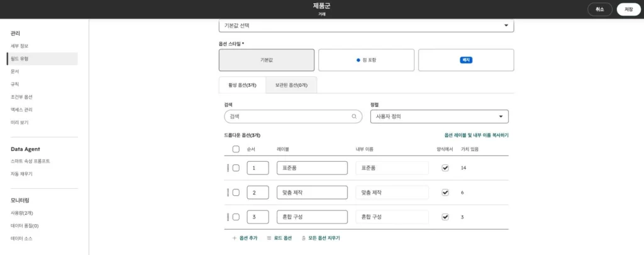Click the 혼합 구성 label input field

(312, 217)
